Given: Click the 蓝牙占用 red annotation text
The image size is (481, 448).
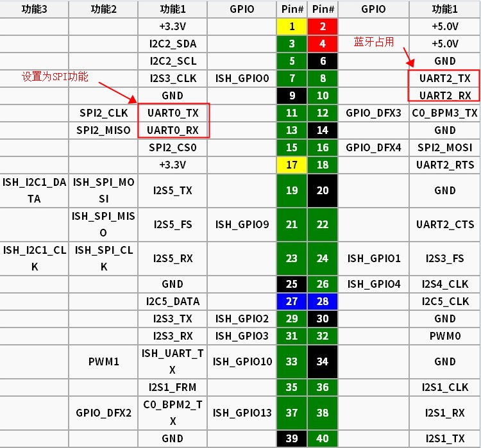Looking at the screenshot, I should (x=374, y=42).
